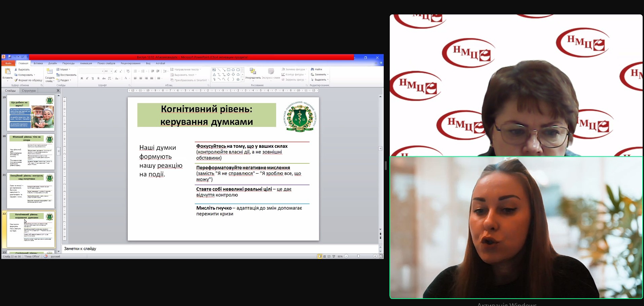Select the star shape in shapes gallery
The image size is (644, 306).
(x=238, y=80)
